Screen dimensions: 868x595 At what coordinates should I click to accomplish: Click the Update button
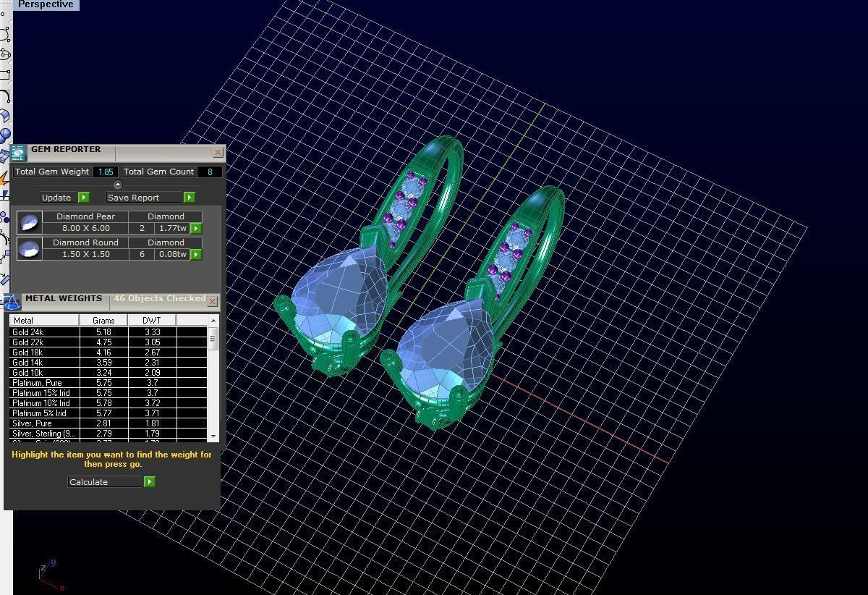[x=58, y=198]
